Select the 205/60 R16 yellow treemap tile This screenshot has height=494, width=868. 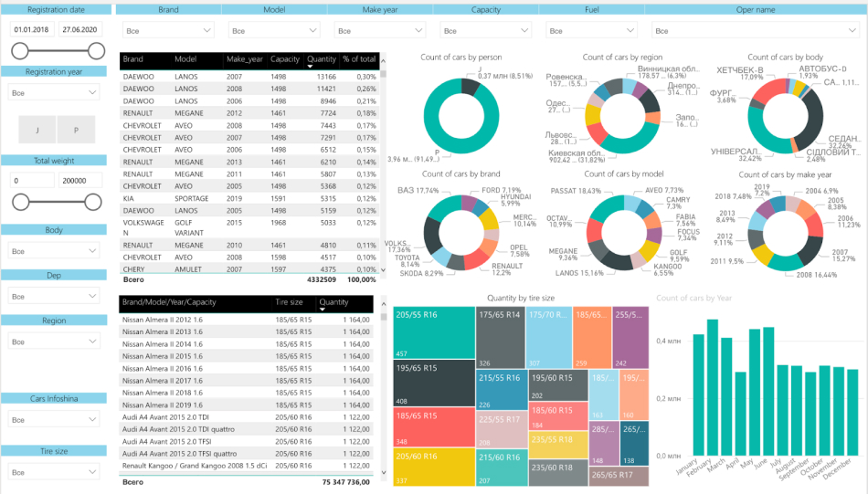tap(434, 467)
